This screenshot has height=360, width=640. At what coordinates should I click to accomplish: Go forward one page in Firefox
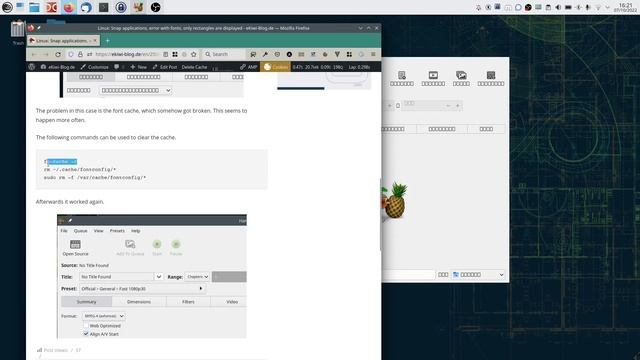click(x=46, y=54)
